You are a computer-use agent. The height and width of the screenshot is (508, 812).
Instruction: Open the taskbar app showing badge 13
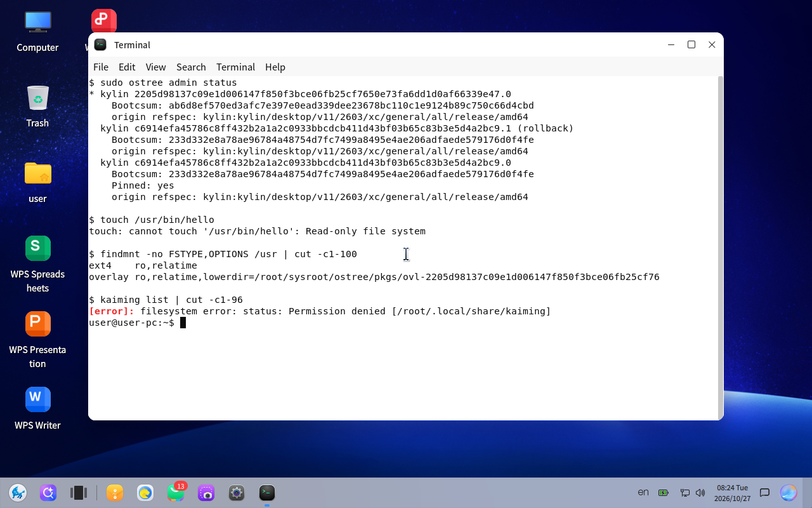pyautogui.click(x=176, y=493)
